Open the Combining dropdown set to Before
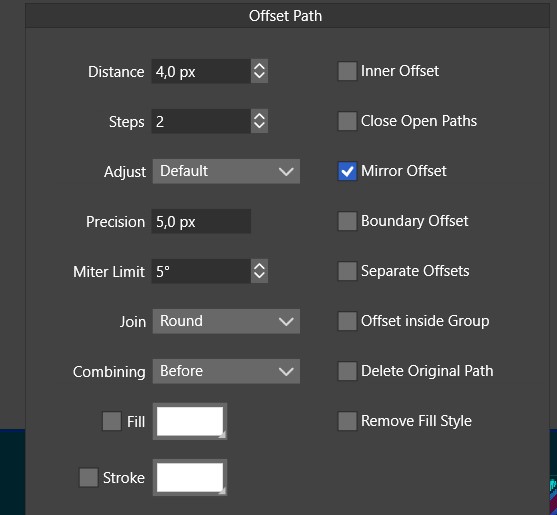 [x=226, y=372]
